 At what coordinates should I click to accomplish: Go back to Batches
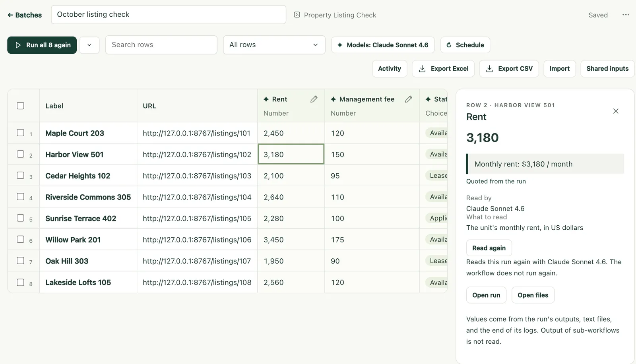(25, 15)
